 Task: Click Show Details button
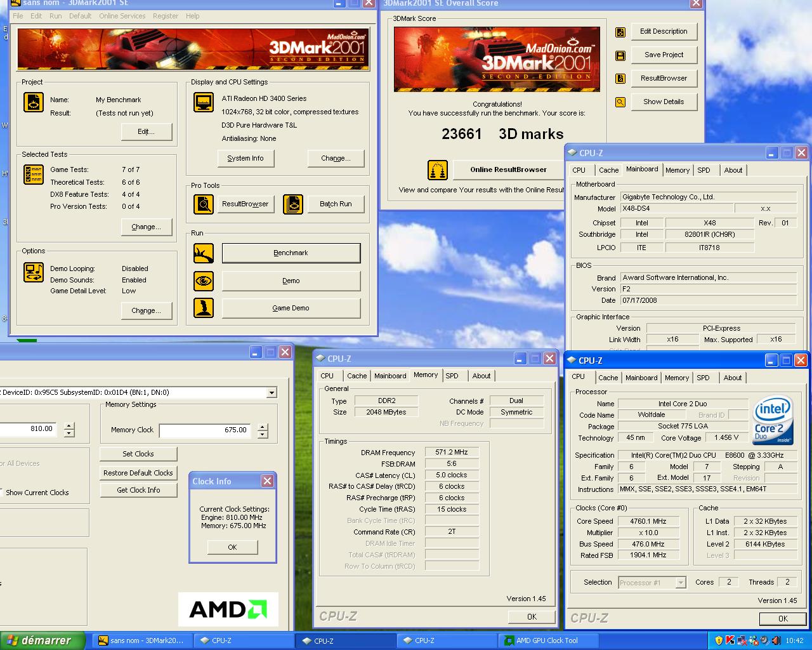pyautogui.click(x=664, y=102)
